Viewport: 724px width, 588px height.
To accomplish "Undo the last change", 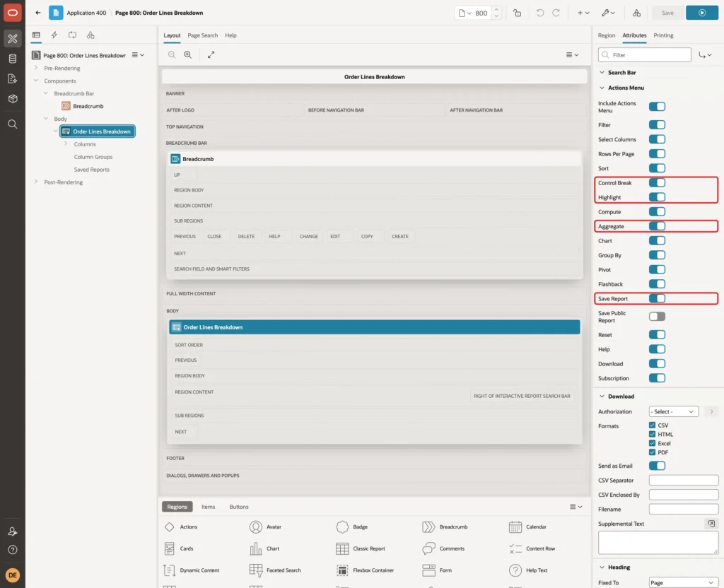I will tap(539, 13).
